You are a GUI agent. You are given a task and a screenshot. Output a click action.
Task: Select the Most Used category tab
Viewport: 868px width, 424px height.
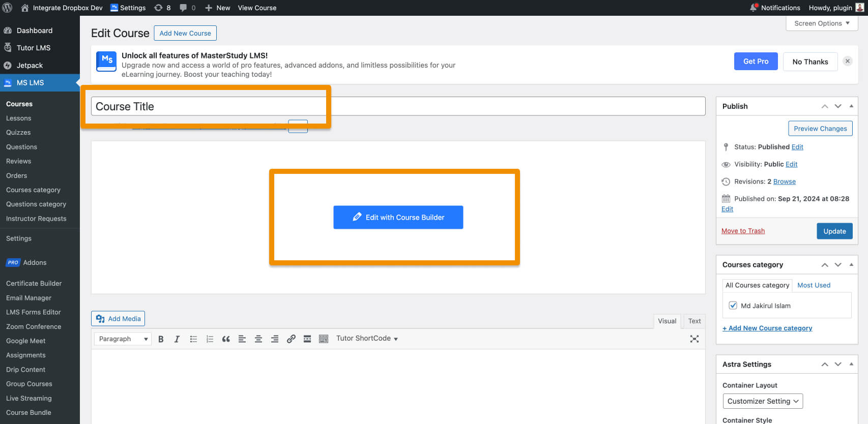814,285
